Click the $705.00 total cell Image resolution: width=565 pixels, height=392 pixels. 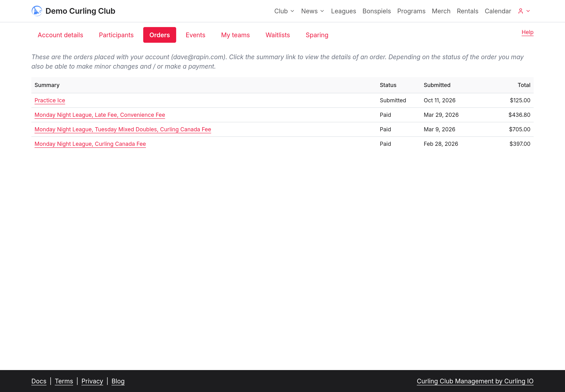click(519, 129)
